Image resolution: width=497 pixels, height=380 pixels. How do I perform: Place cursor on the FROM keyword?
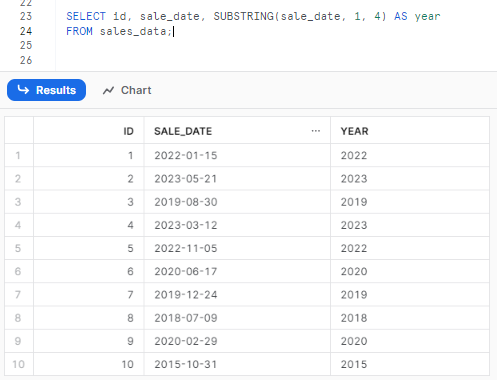[x=79, y=31]
